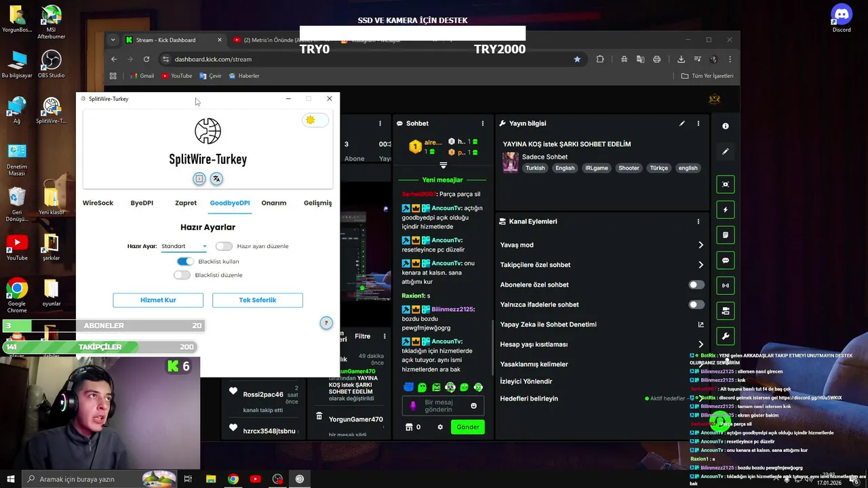This screenshot has width=868, height=488.
Task: Edit stream info with pencil icon
Action: pos(682,123)
